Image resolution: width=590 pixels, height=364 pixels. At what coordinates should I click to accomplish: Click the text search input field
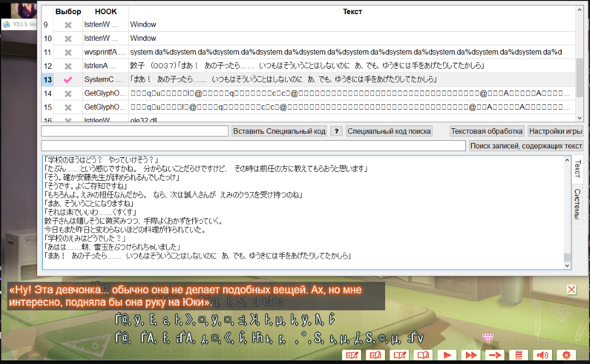pos(253,146)
